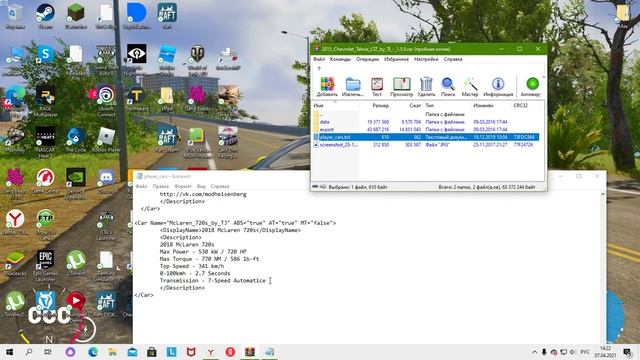Sort by the Сжат column header
The image size is (640, 360).
(x=407, y=105)
